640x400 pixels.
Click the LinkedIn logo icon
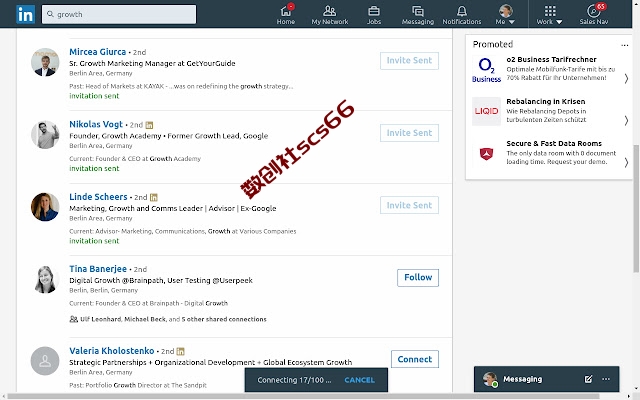point(25,14)
